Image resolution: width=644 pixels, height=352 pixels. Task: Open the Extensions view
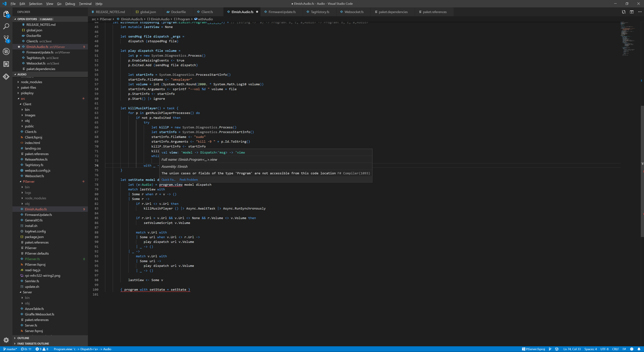[6, 64]
